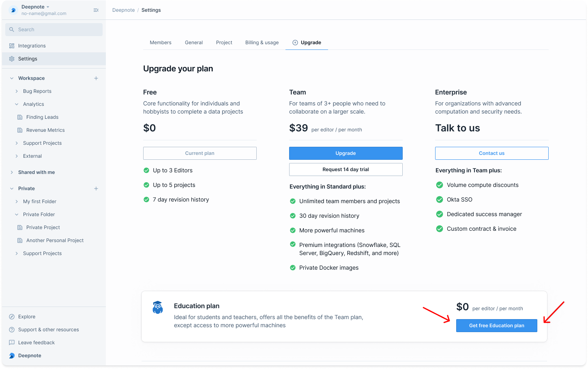Screen dimensions: 588x369
Task: Click Deepnote in the breadcrumb
Action: 124,10
